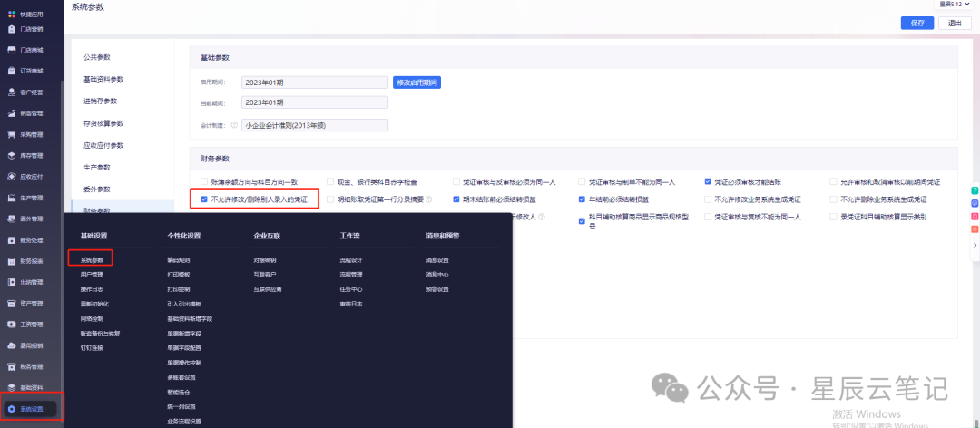Expand the right-edge floating panel arrow
980x428 pixels.
tap(975, 246)
